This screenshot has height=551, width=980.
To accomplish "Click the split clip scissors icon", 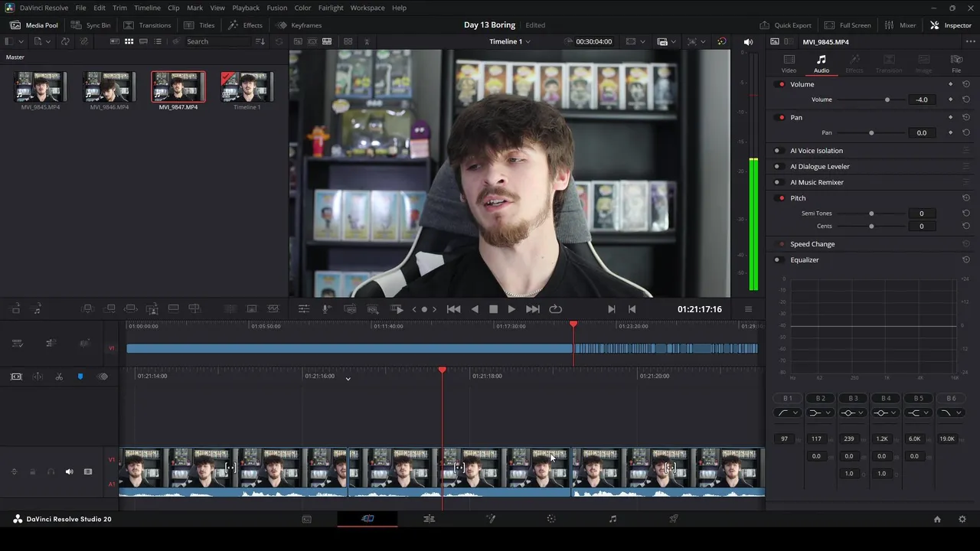I will point(59,377).
